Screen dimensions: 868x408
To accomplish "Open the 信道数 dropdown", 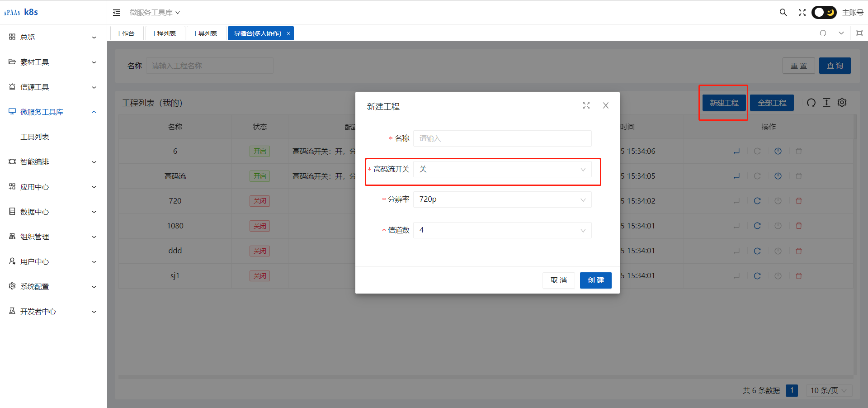I will (502, 230).
